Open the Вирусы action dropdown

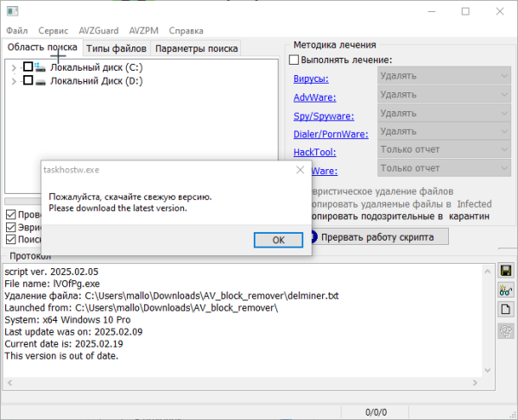(x=444, y=76)
